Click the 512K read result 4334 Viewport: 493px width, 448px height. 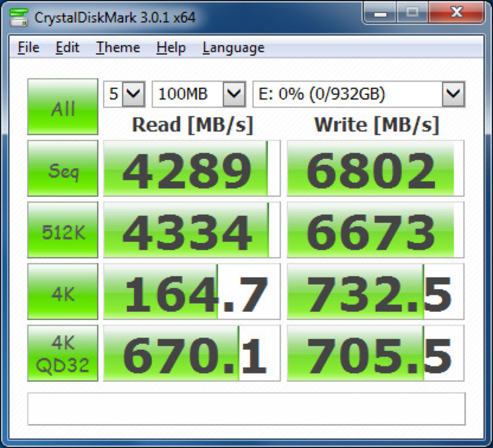[192, 230]
